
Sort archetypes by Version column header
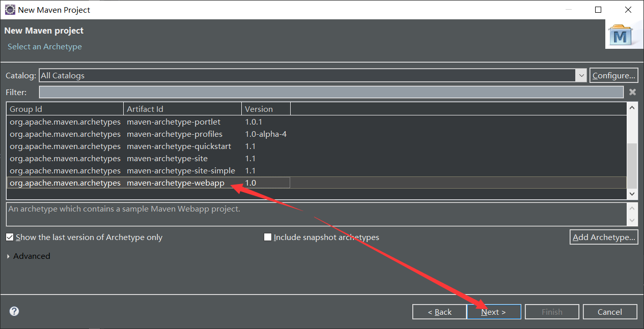pyautogui.click(x=266, y=109)
